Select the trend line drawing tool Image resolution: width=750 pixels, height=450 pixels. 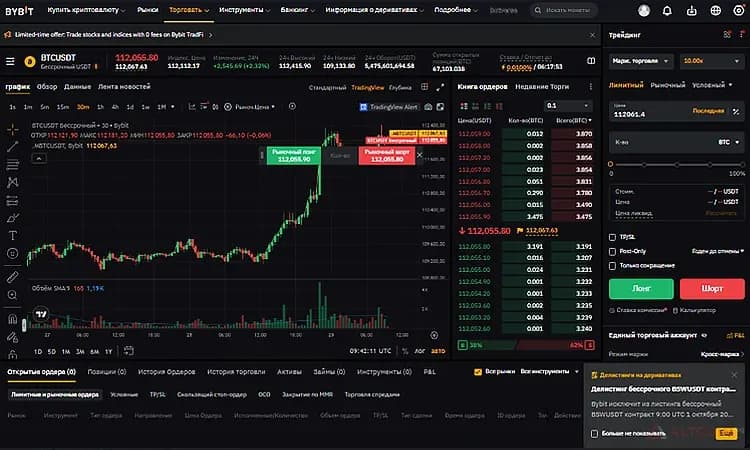(x=13, y=147)
